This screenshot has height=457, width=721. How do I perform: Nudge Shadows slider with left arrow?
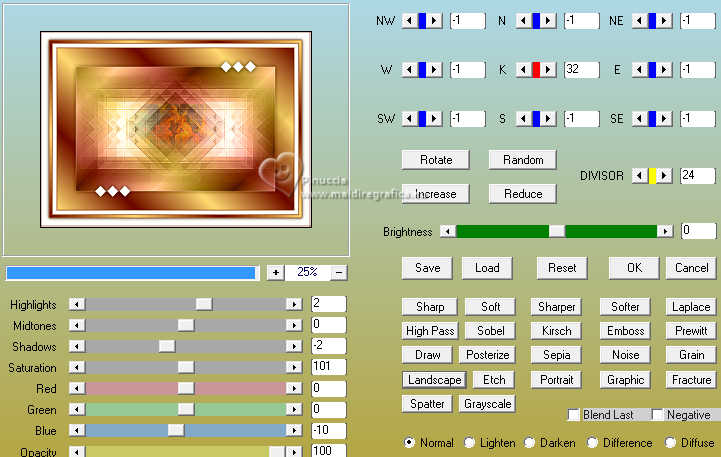(x=77, y=346)
